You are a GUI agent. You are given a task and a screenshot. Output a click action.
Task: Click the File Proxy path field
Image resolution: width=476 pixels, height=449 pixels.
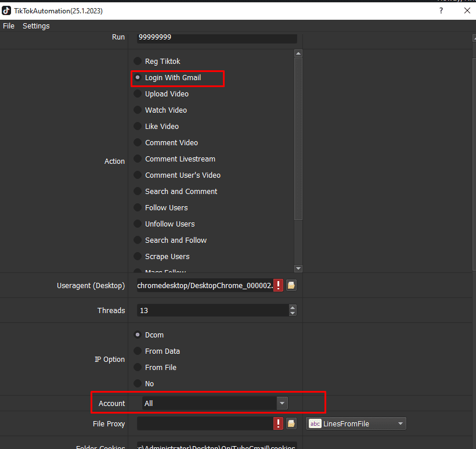coord(205,423)
